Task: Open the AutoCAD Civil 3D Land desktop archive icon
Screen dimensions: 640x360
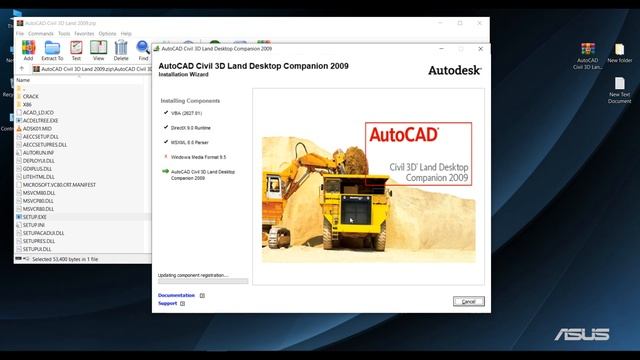Action: point(587,56)
